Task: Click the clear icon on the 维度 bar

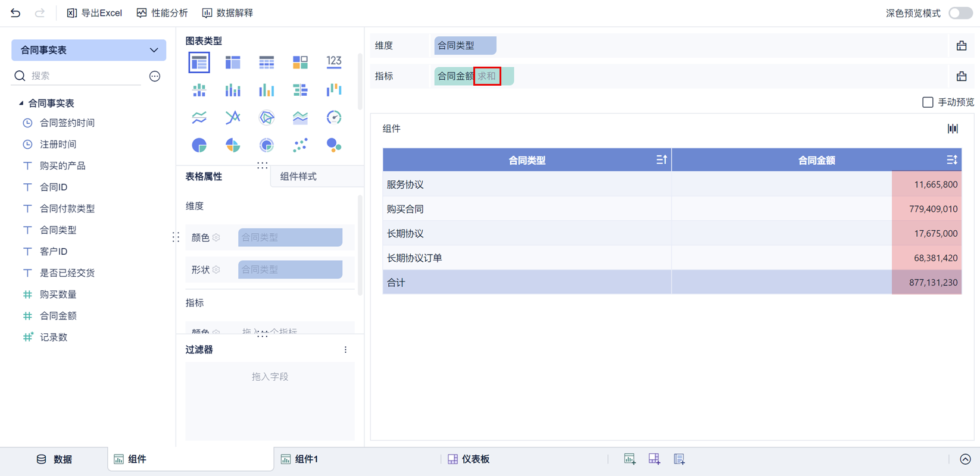Action: (962, 45)
